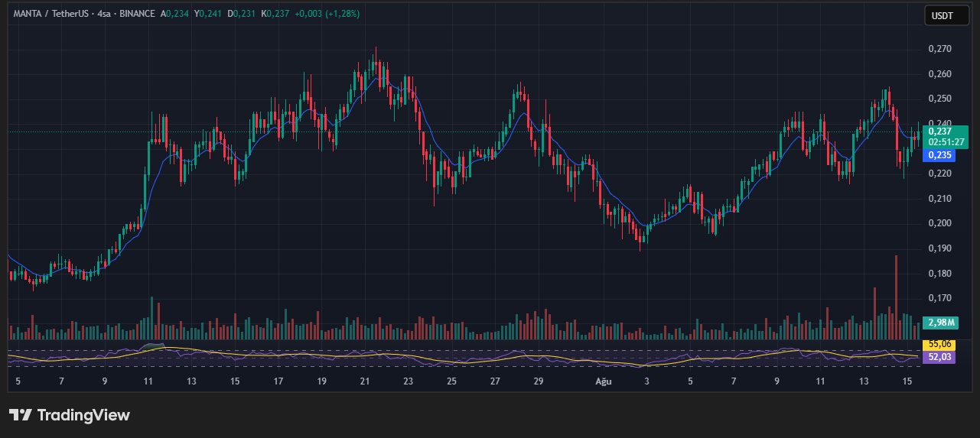
Task: Click the TradingView brand text
Action: pyautogui.click(x=84, y=415)
